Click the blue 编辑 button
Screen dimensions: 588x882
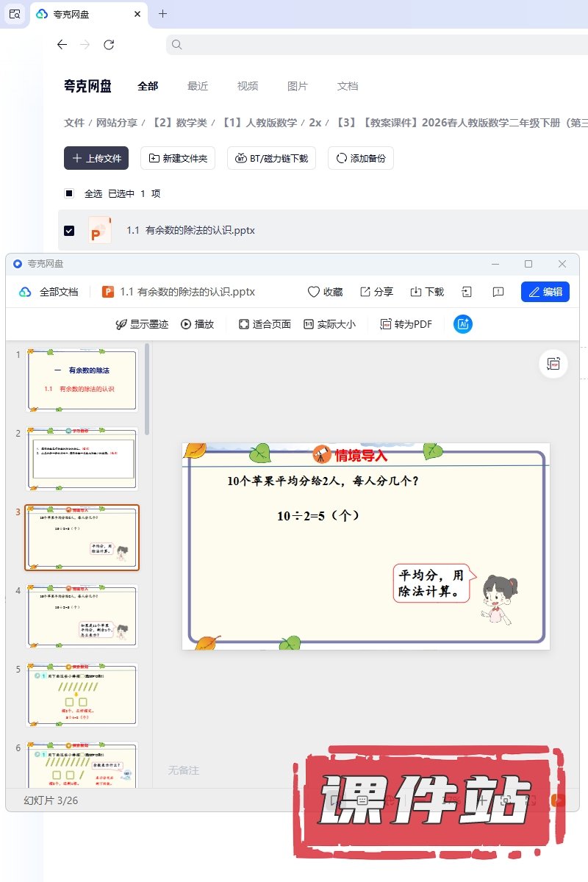point(545,292)
